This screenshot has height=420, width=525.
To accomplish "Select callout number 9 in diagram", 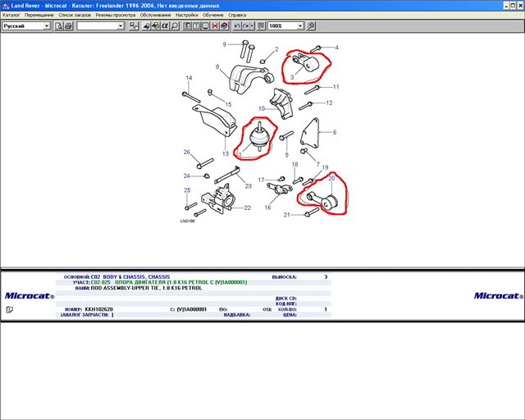I will [x=225, y=44].
